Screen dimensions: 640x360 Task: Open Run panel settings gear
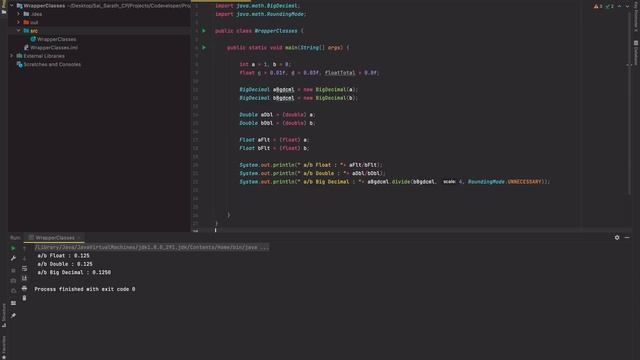(x=617, y=238)
